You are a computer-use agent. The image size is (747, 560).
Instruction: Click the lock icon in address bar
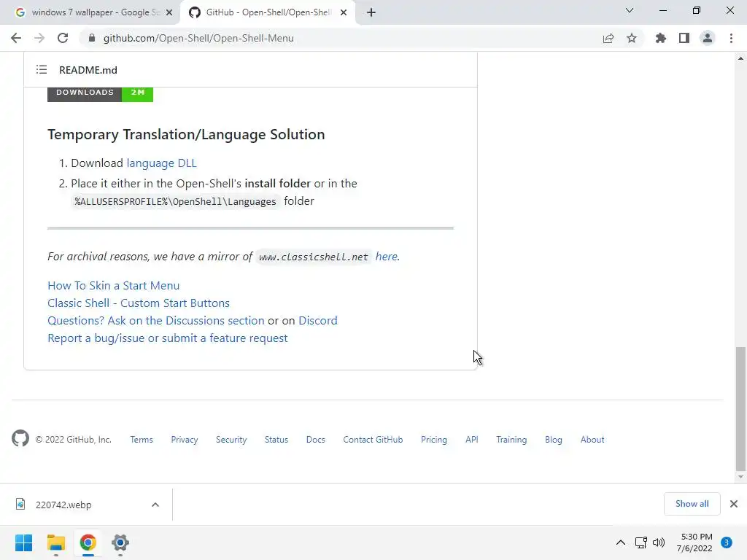(x=92, y=38)
